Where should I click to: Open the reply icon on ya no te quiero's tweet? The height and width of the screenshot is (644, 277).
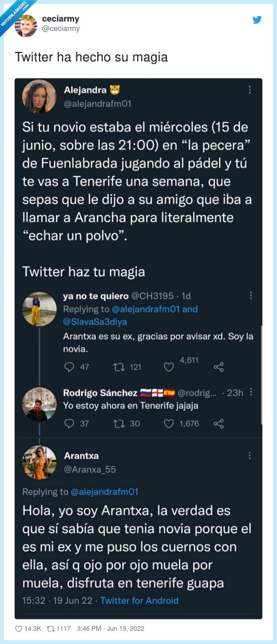pos(69,367)
